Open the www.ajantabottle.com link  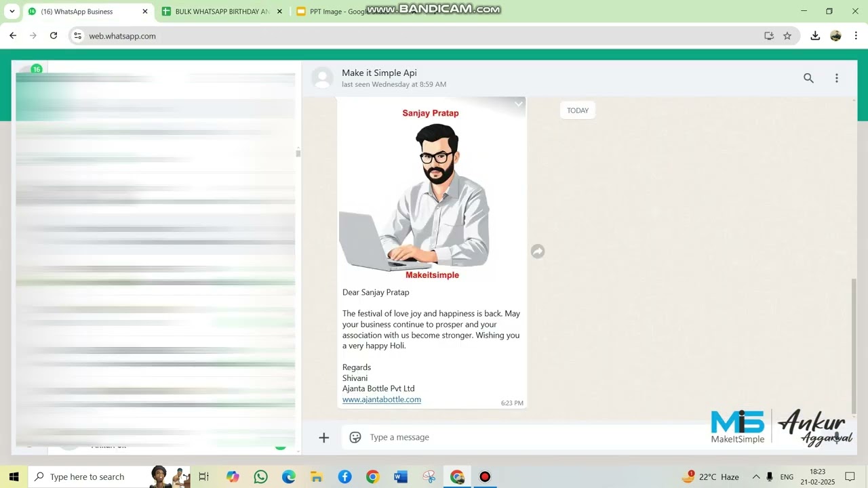(x=382, y=399)
